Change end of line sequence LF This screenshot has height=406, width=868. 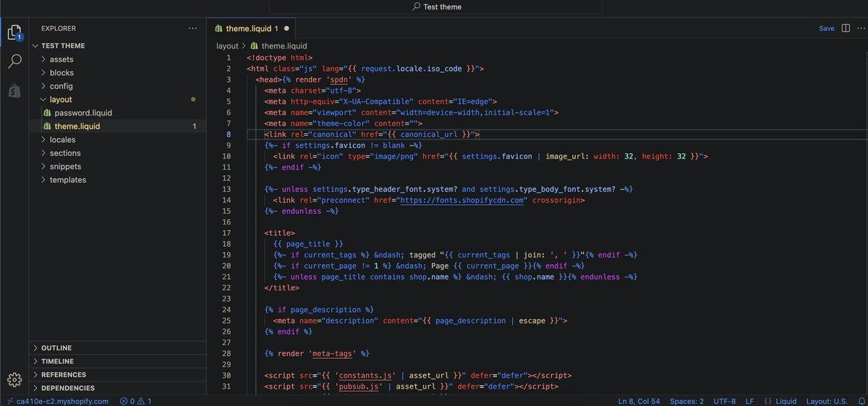[749, 400]
